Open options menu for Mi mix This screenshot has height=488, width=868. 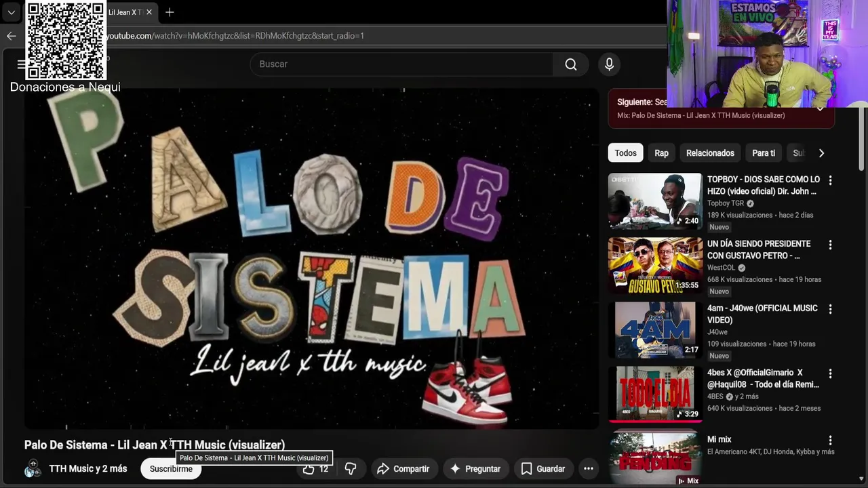[830, 441]
